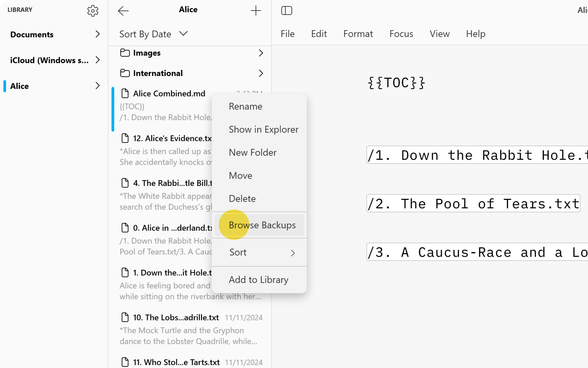This screenshot has width=588, height=368.
Task: Select the Alice library in the sidebar
Action: tap(20, 86)
